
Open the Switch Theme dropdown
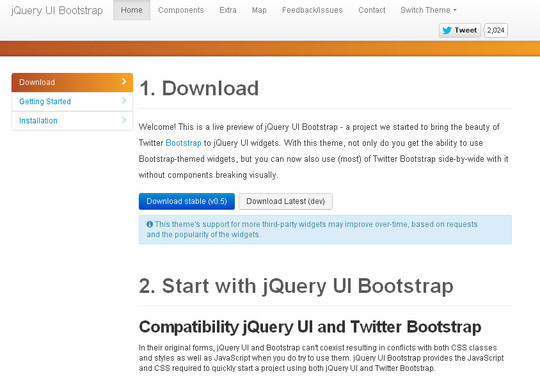click(428, 10)
